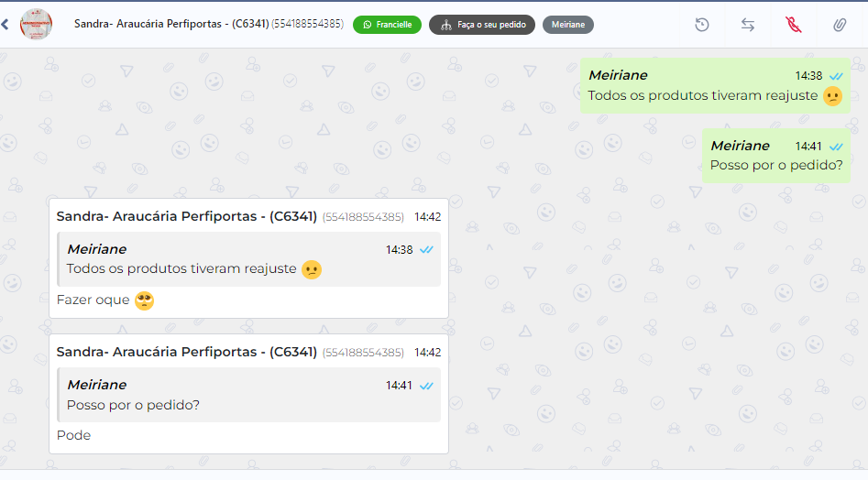The image size is (868, 480).
Task: Click the org chart icon in pedido badge
Action: point(446,25)
